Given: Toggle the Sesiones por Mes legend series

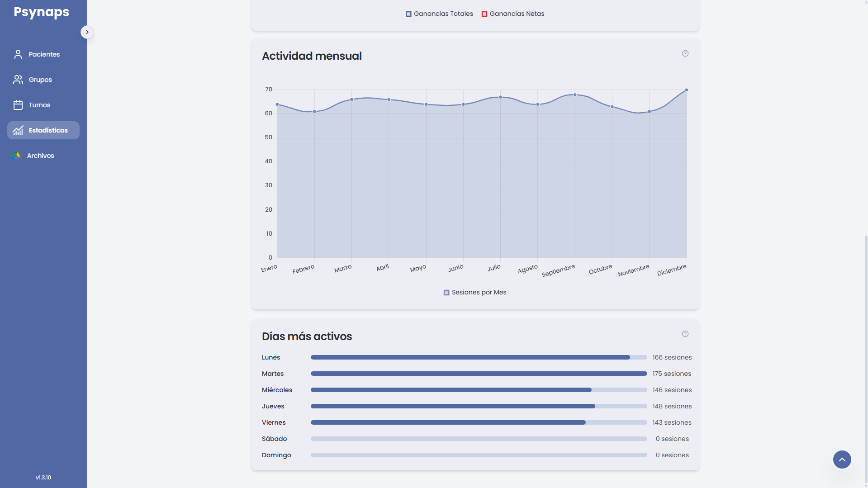Looking at the screenshot, I should [x=475, y=293].
